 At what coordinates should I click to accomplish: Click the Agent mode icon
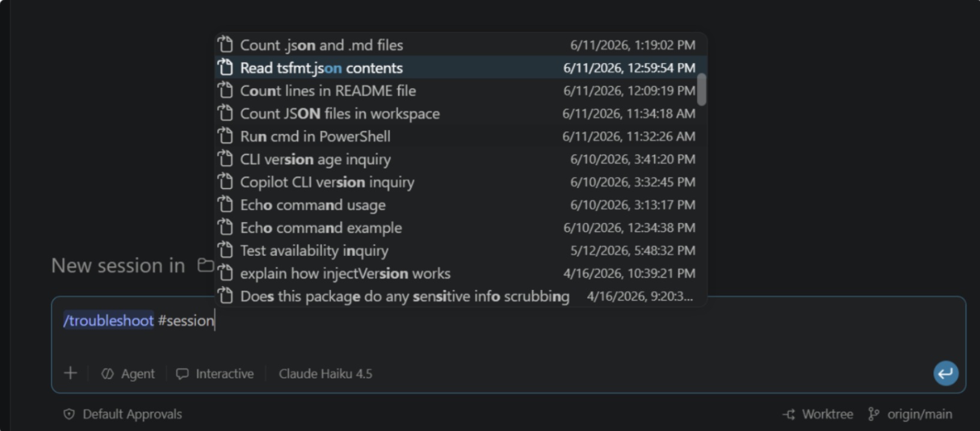click(107, 373)
